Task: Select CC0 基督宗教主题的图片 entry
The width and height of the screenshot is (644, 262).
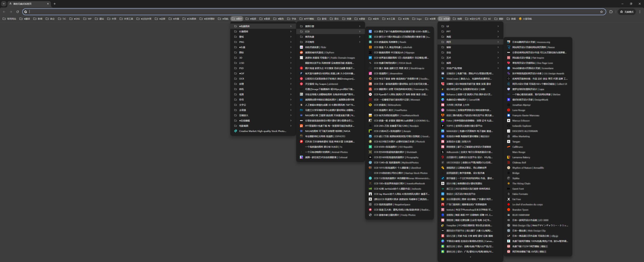Action: pos(399,215)
